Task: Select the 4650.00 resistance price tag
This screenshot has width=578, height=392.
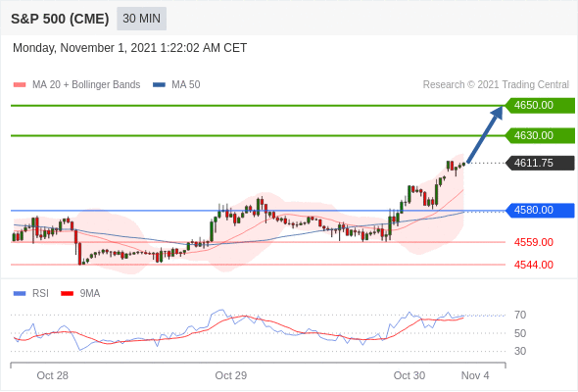Action: (x=540, y=106)
